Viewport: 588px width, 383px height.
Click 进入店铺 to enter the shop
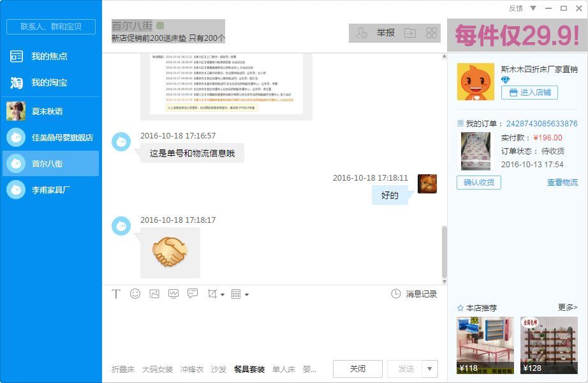(529, 93)
